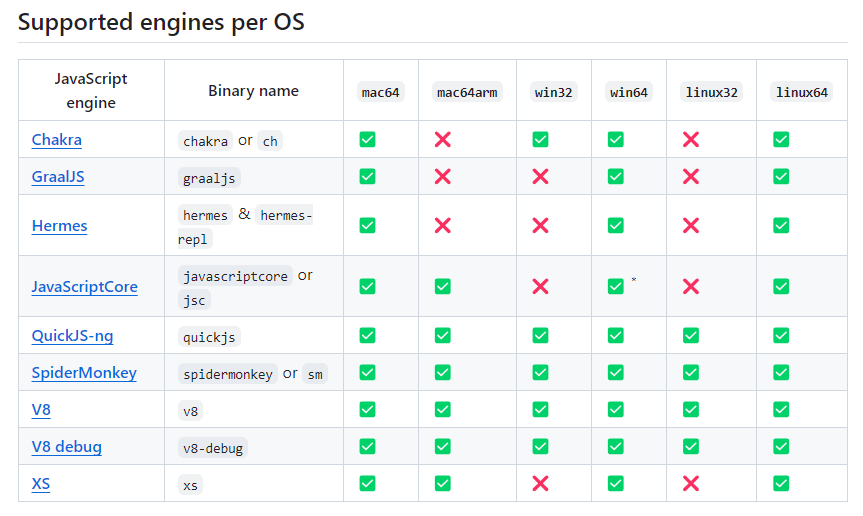
Task: Open the JavaScriptCore link
Action: tap(85, 287)
